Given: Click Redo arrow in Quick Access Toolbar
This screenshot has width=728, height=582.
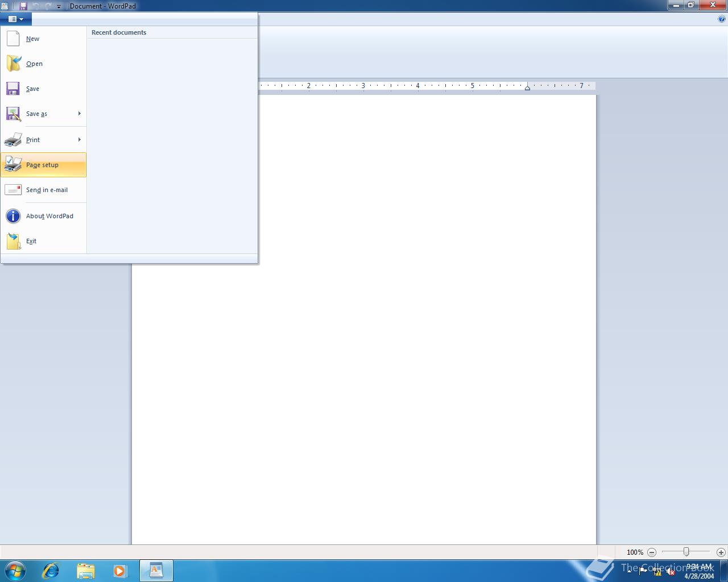Looking at the screenshot, I should 48,6.
